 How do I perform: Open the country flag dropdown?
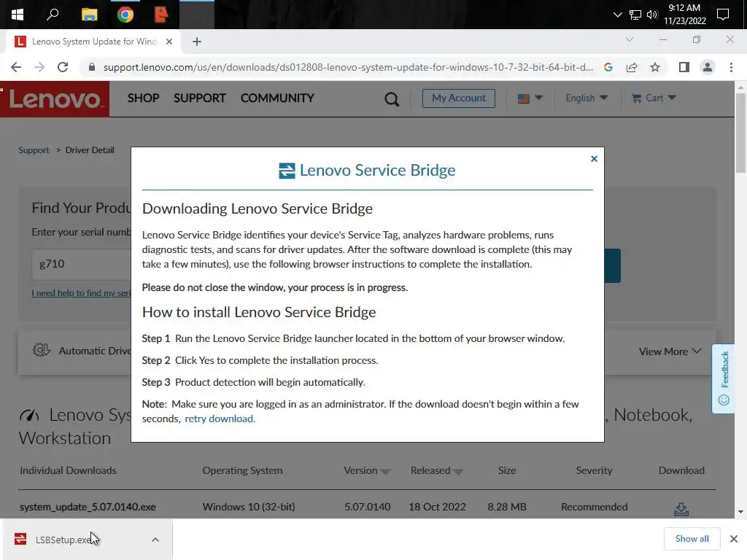(530, 98)
